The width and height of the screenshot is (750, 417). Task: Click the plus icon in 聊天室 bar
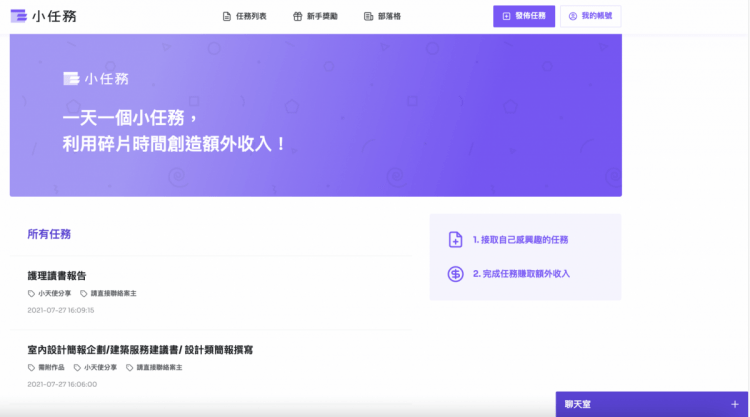click(x=735, y=404)
